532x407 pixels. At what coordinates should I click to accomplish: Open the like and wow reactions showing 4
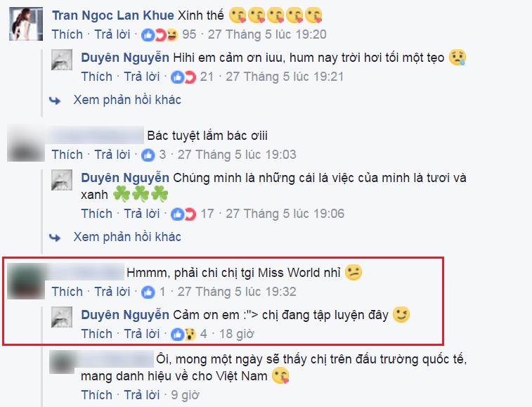pos(183,335)
